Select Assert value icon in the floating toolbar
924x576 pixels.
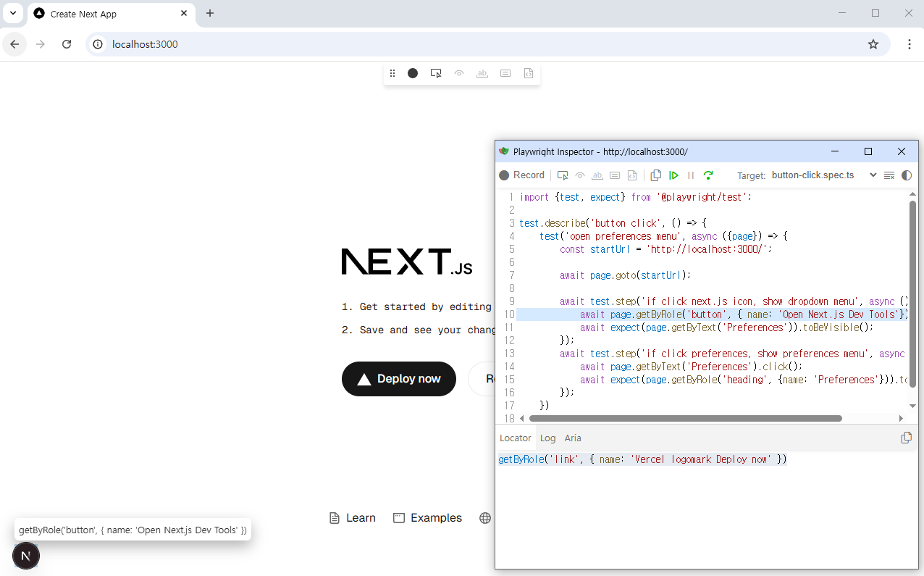pyautogui.click(x=505, y=73)
